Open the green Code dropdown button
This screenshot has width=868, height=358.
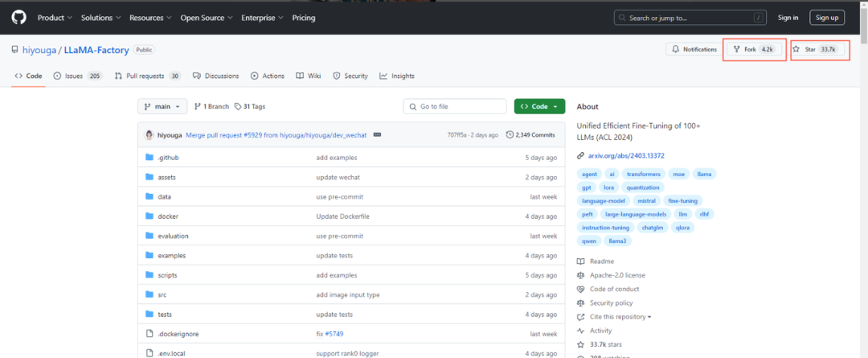point(540,106)
